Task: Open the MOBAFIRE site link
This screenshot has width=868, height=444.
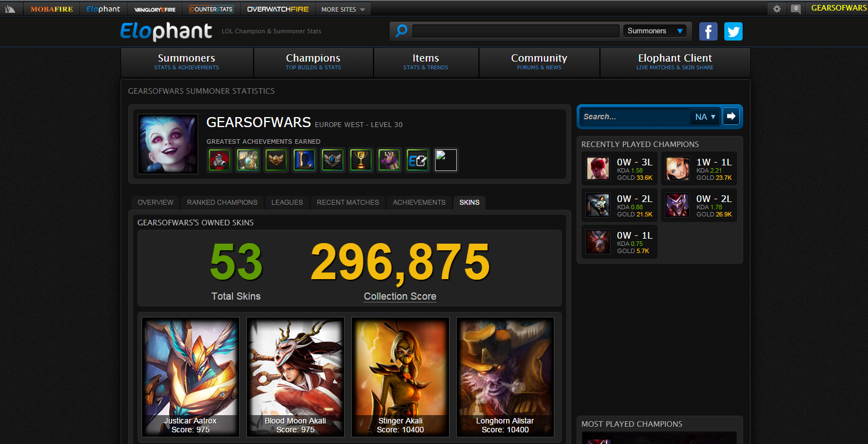Action: click(52, 9)
